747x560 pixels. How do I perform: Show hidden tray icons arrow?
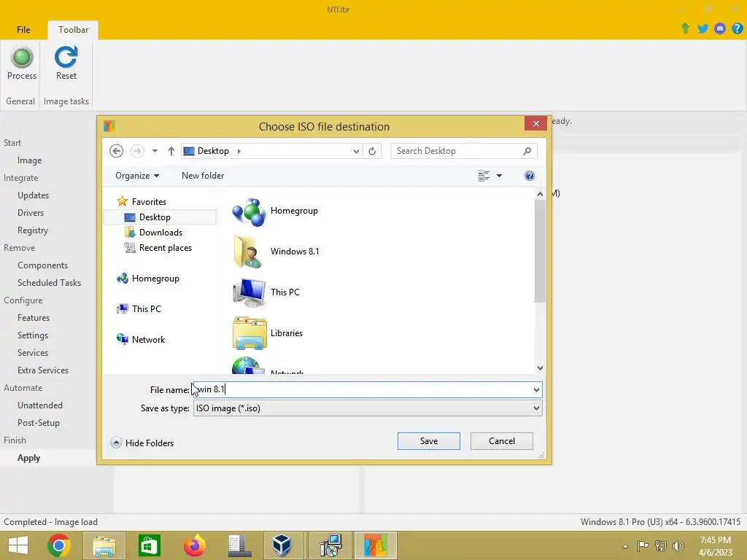pos(625,546)
